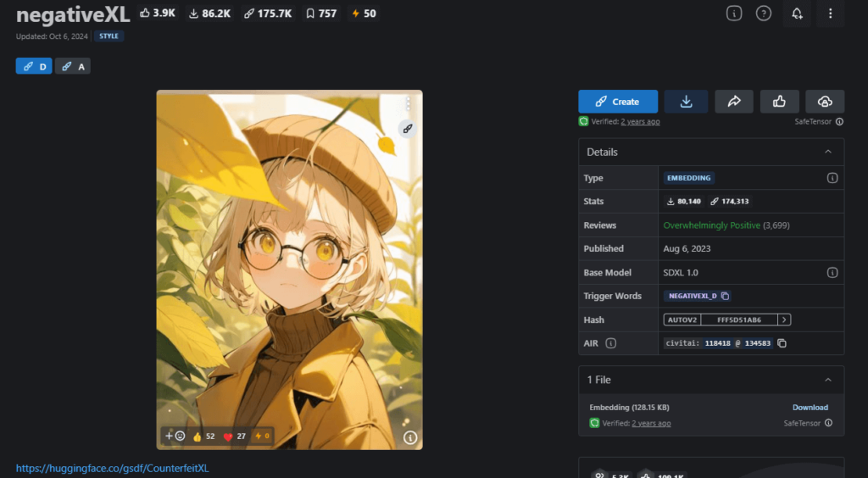The image size is (868, 478).
Task: Click the cloud lock button
Action: (x=825, y=102)
